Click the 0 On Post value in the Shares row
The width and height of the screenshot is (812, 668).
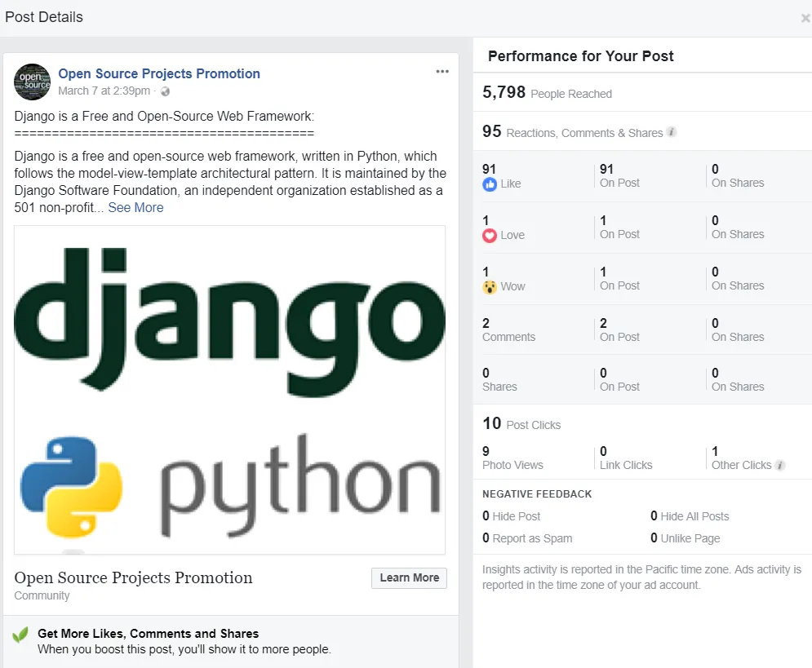tap(619, 379)
